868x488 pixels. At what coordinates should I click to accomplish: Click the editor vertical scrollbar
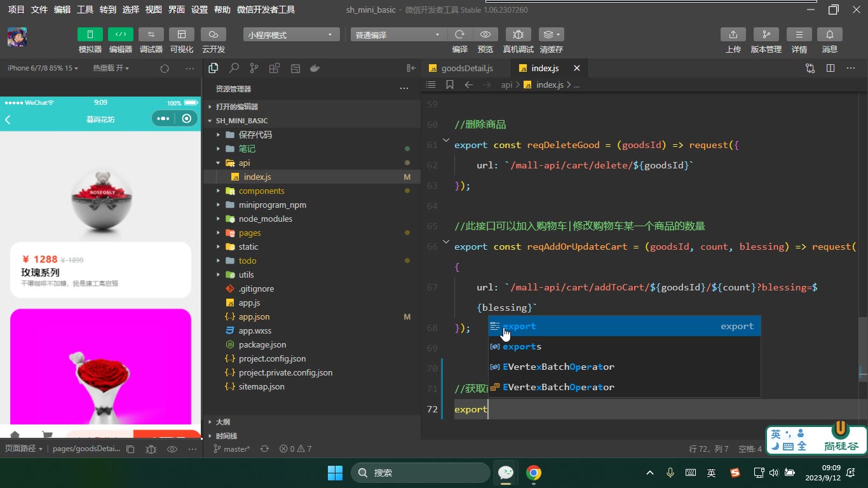click(862, 348)
